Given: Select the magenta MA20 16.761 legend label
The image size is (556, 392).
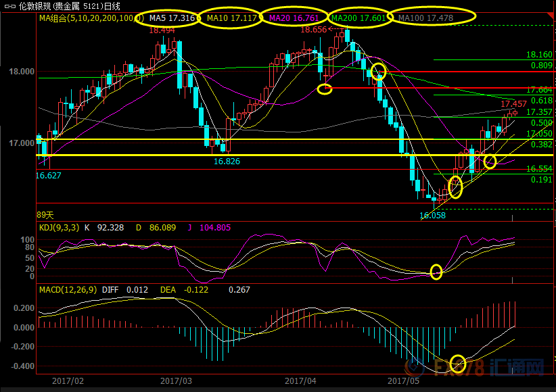Looking at the screenshot, I should point(295,18).
